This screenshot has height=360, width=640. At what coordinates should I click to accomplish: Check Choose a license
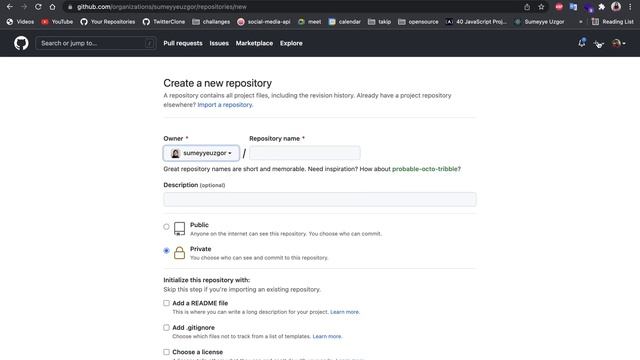pyautogui.click(x=166, y=352)
